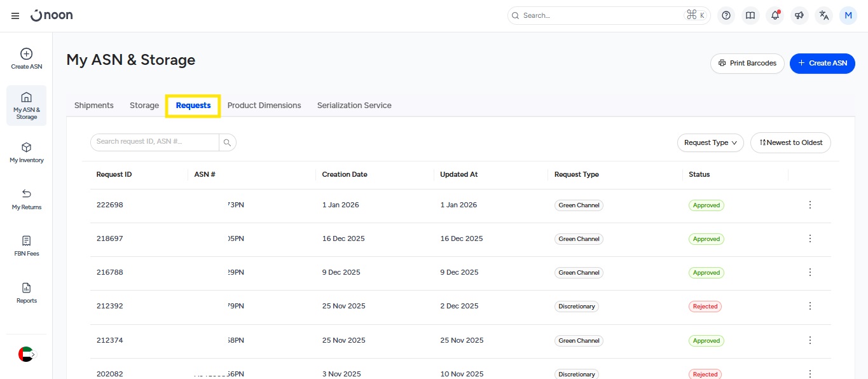Expand the Request Type dropdown

coord(710,142)
